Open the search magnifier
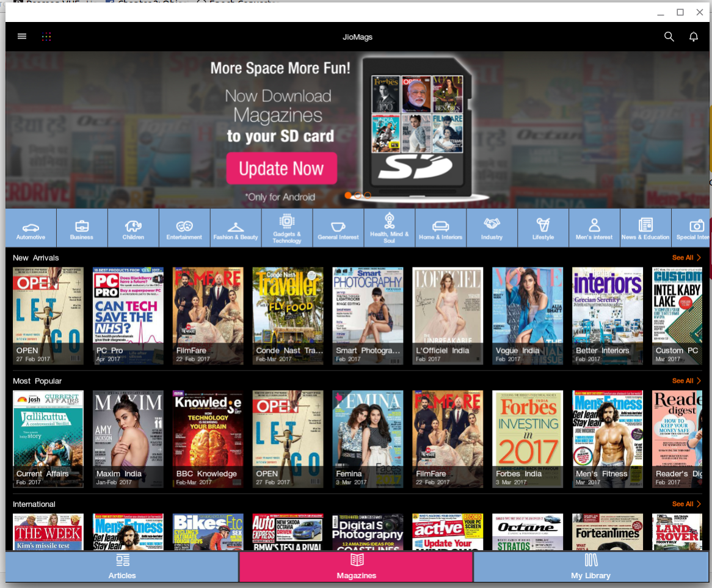The height and width of the screenshot is (588, 712). (669, 36)
